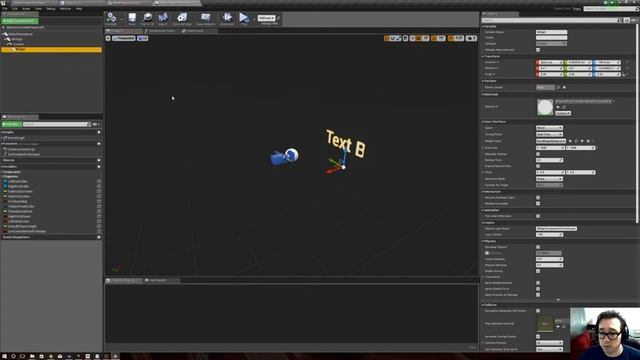Screen dimensions: 640x360
Task: Open the File menu
Action: (4, 9)
